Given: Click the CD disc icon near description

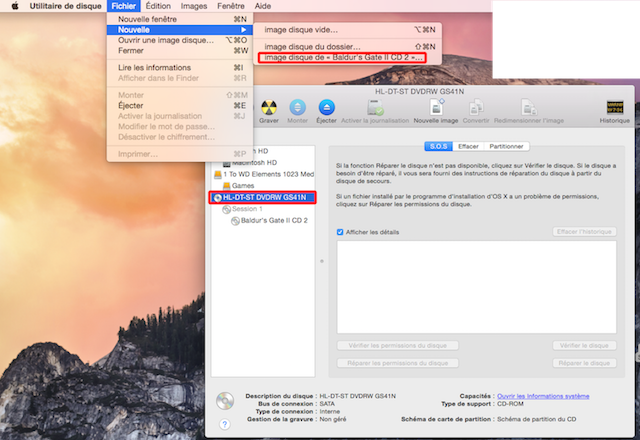Looking at the screenshot, I should click(225, 401).
